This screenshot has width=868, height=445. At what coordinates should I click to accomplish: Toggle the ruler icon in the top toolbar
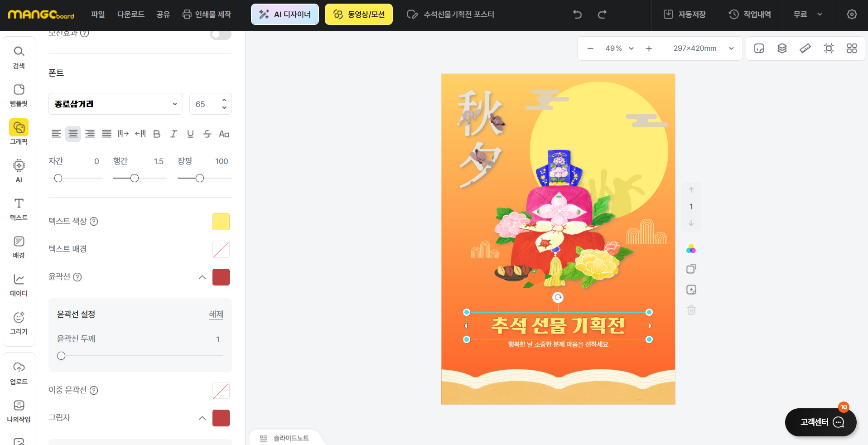805,48
